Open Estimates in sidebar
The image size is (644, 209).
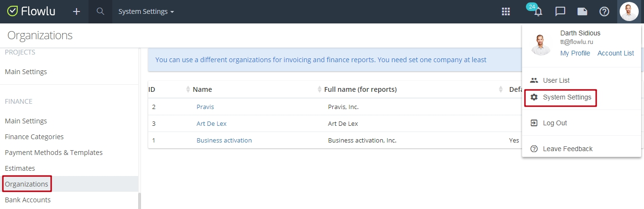(x=20, y=168)
